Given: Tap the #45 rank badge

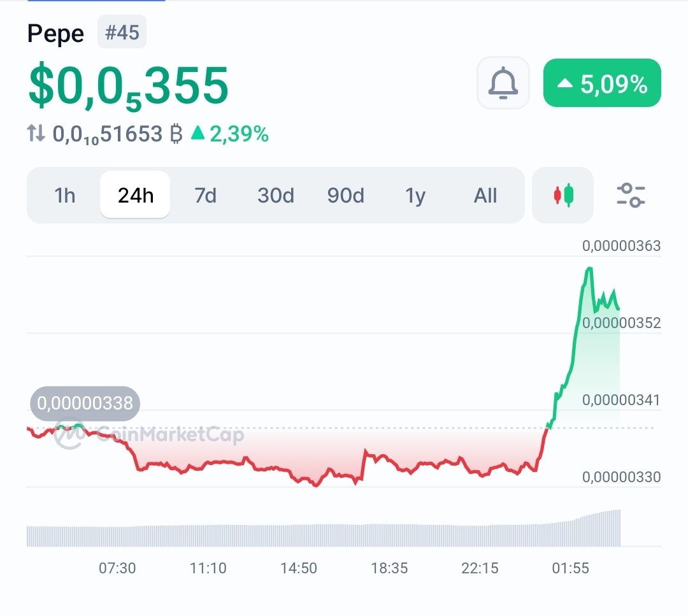Looking at the screenshot, I should pos(122,33).
